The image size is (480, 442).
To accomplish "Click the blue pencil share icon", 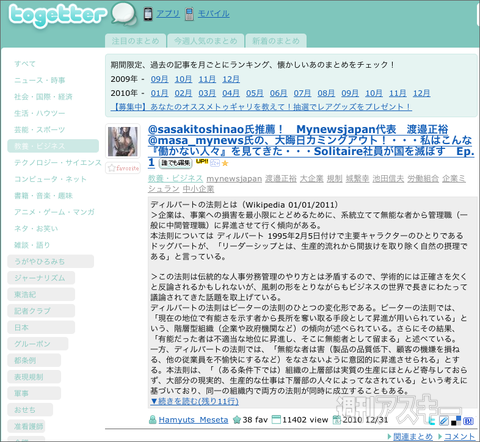I will coord(444,421).
